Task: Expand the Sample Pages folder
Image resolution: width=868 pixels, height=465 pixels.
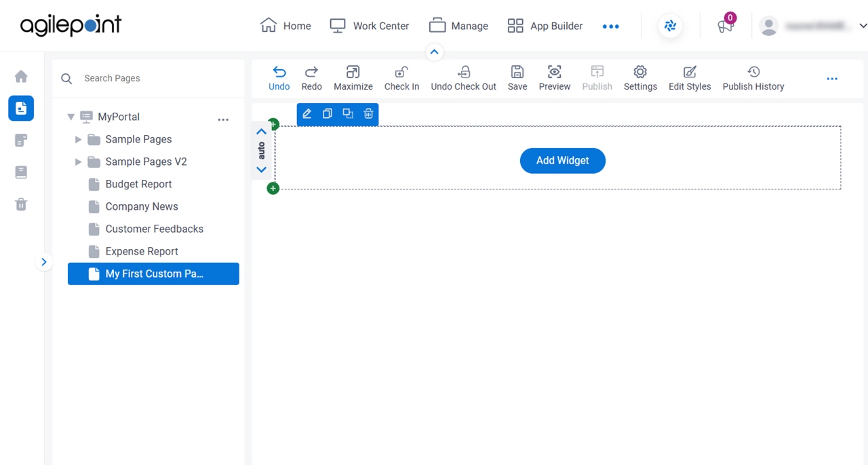Action: 78,139
